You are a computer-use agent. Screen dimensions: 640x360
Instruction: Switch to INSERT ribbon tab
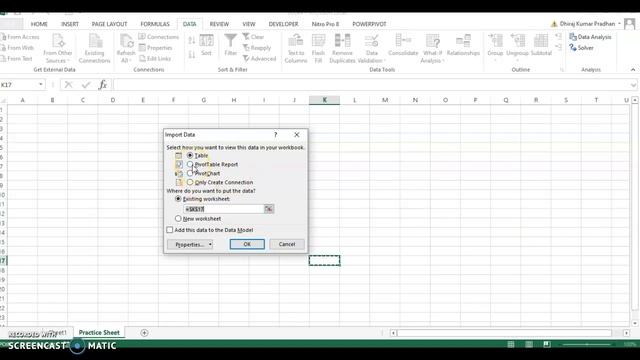coord(70,24)
